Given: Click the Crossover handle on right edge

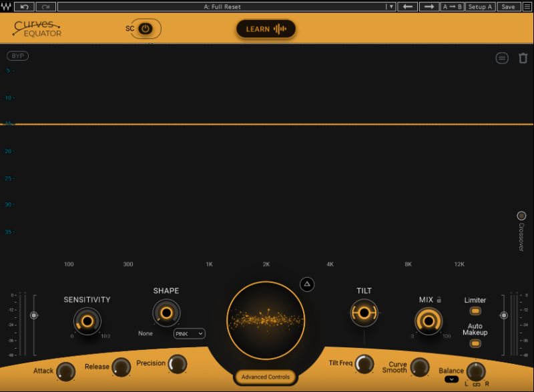Looking at the screenshot, I should click(x=521, y=216).
